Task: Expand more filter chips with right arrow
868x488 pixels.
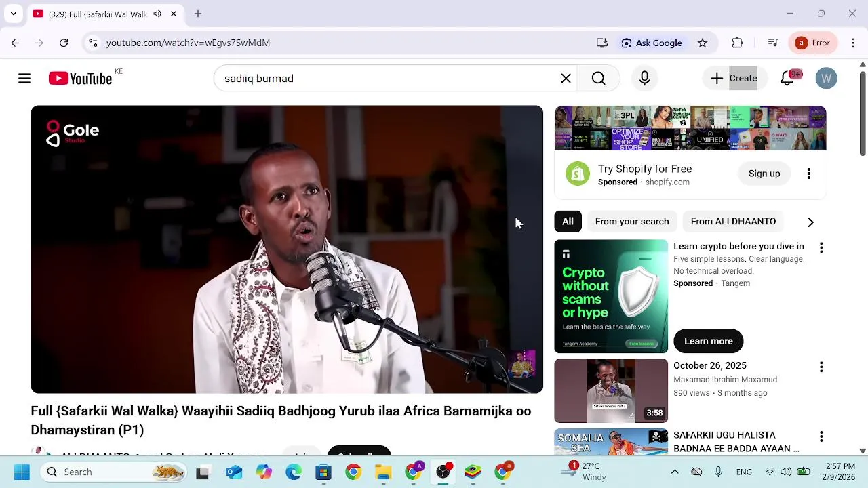Action: (810, 222)
